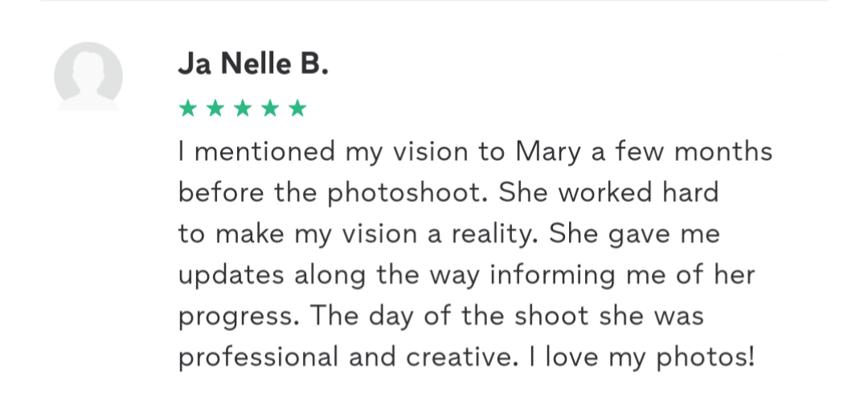
Task: Click the first green rating star
Action: coord(187,108)
